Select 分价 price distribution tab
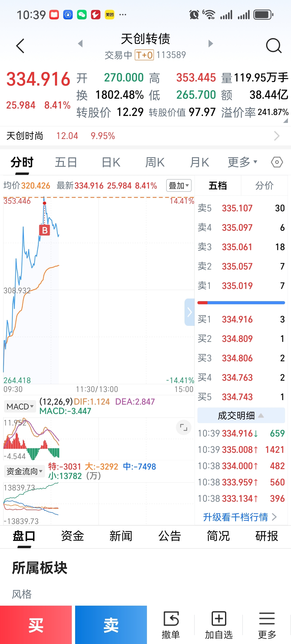291x644 pixels. coord(264,185)
